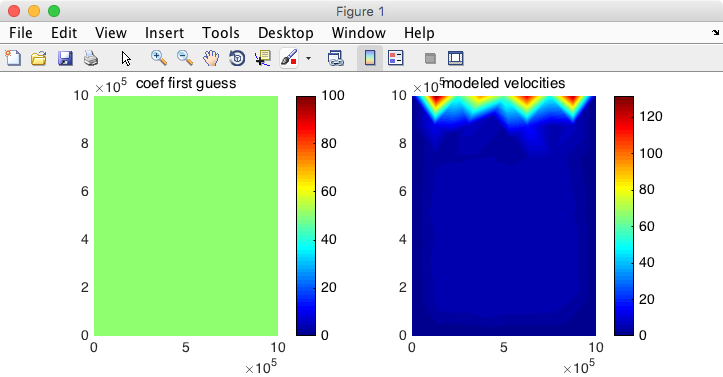Click the green coef first guess plot area
723x377 pixels.
186,216
